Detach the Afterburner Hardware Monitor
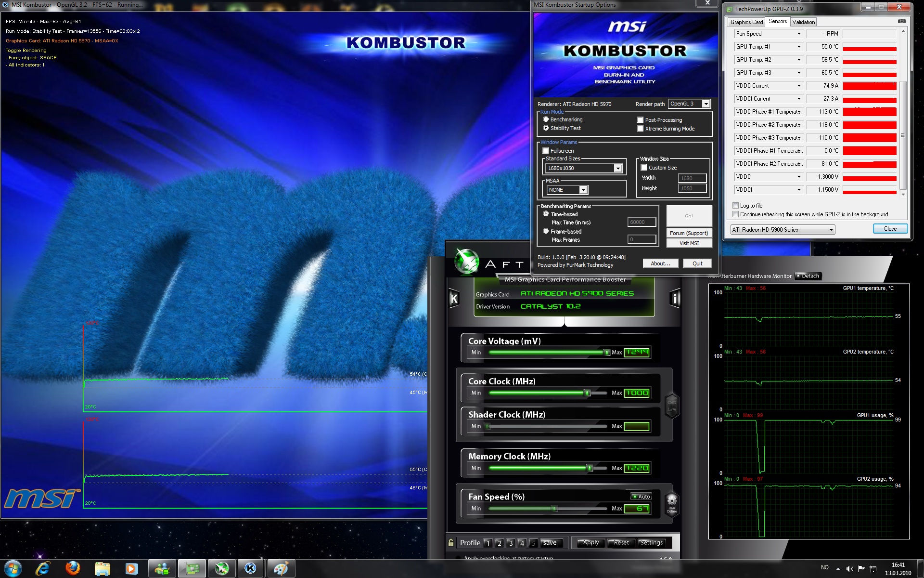924x578 pixels. 808,276
